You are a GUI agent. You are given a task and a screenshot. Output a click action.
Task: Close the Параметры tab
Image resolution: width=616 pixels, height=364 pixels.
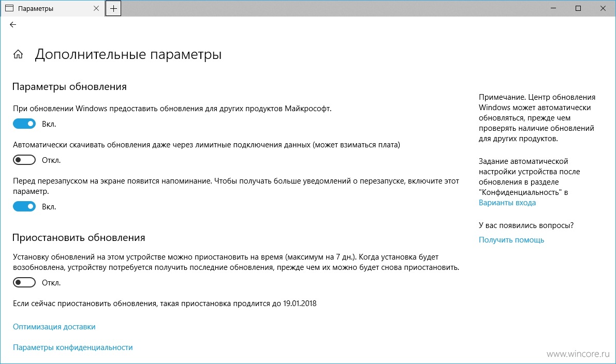tap(96, 9)
